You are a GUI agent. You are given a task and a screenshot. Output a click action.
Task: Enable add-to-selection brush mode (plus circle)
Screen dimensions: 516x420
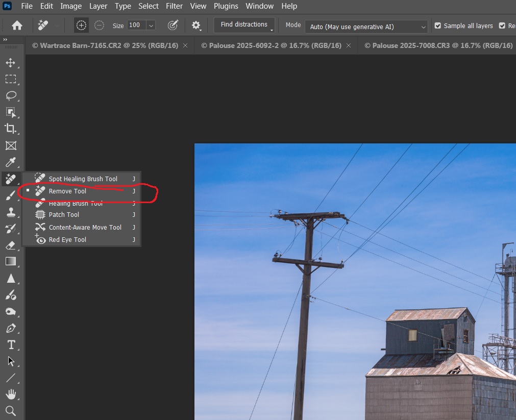(x=81, y=26)
